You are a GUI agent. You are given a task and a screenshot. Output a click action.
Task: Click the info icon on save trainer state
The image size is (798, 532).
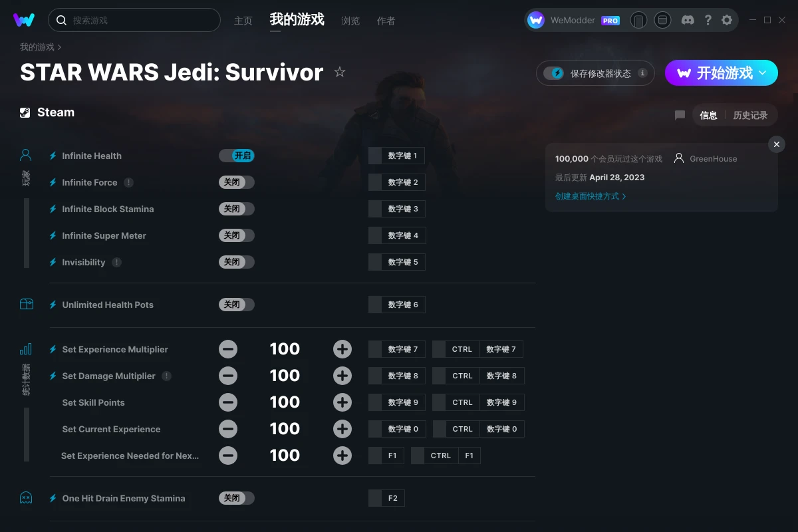coord(642,73)
